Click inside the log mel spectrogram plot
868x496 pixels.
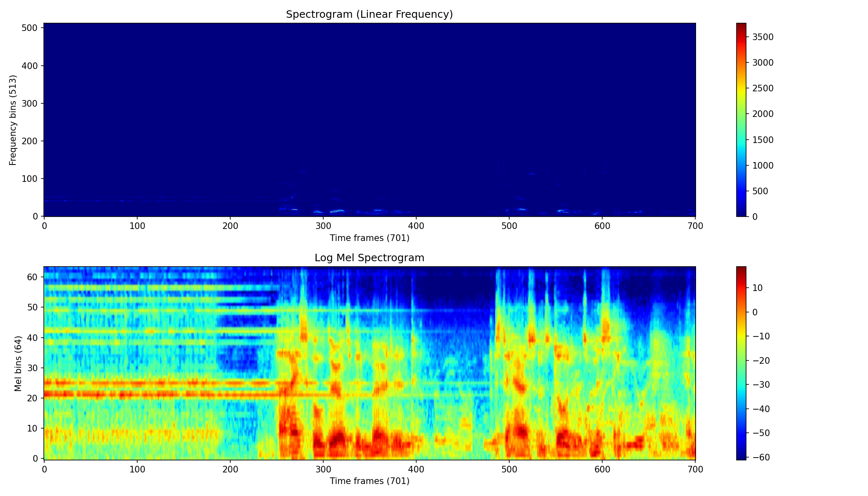[x=370, y=363]
